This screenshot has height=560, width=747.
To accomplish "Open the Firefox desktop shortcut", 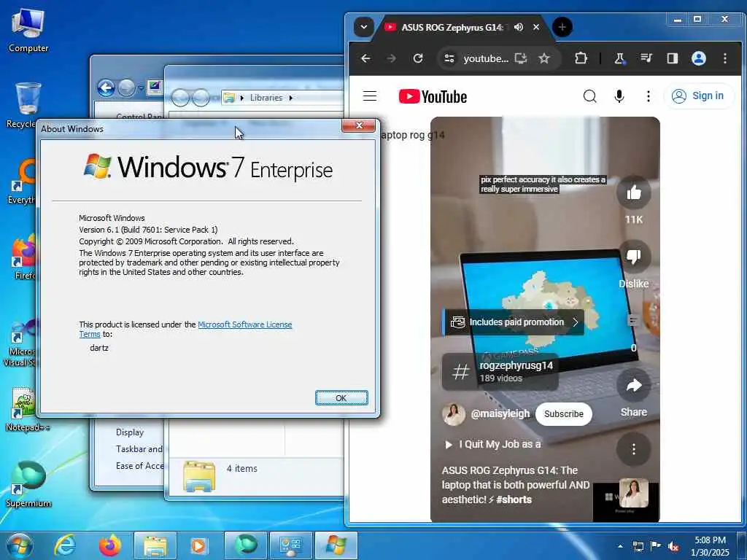I will [x=24, y=257].
